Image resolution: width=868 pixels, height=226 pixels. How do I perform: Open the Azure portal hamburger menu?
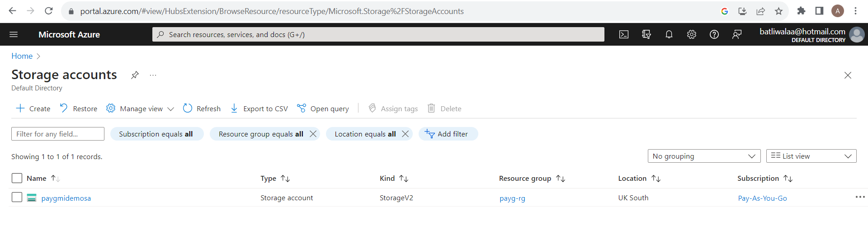pyautogui.click(x=14, y=35)
